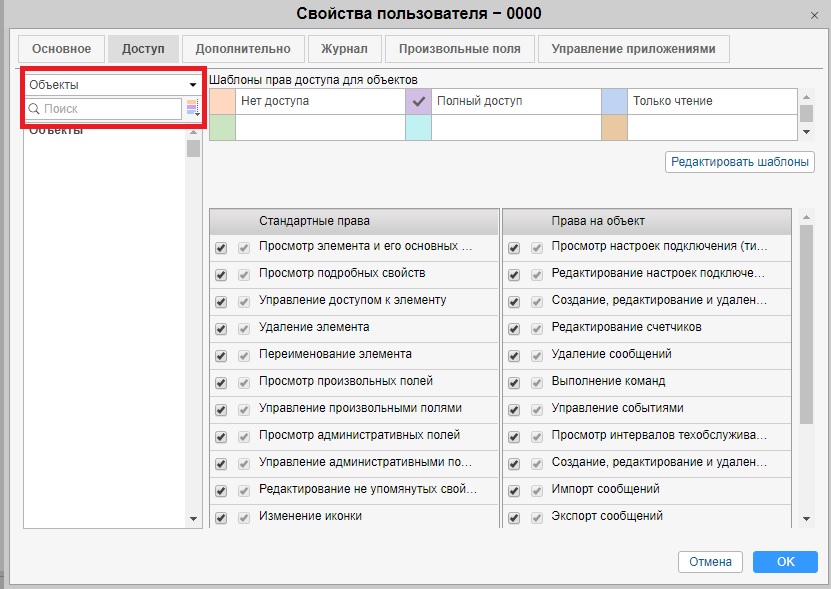Open the 'Объекты' dropdown list
Viewport: 831px width, 589px height.
113,84
